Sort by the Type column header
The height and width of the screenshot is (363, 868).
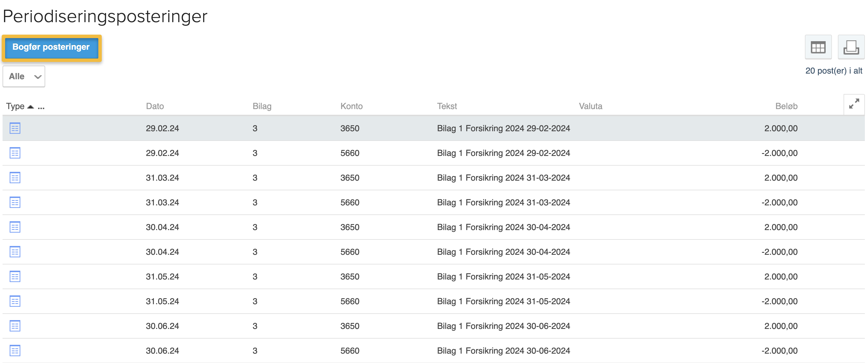click(16, 107)
